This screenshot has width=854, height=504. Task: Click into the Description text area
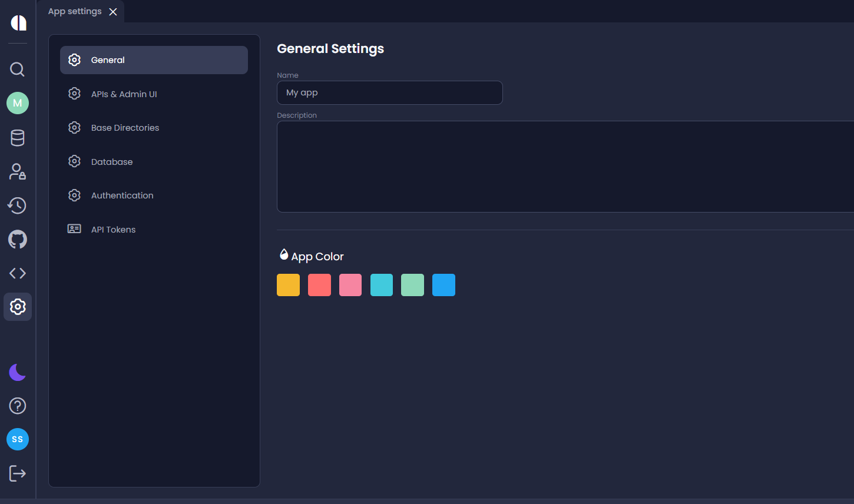point(565,167)
